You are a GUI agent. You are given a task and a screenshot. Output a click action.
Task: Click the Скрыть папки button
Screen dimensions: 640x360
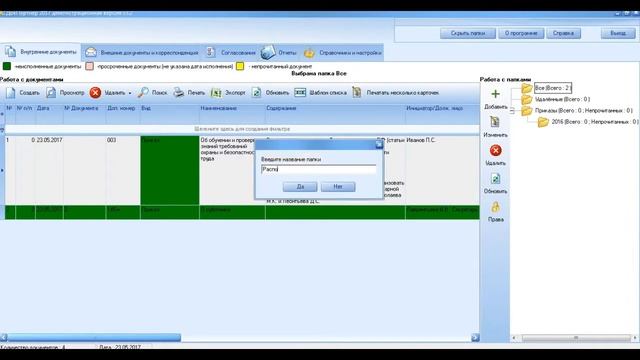(468, 33)
